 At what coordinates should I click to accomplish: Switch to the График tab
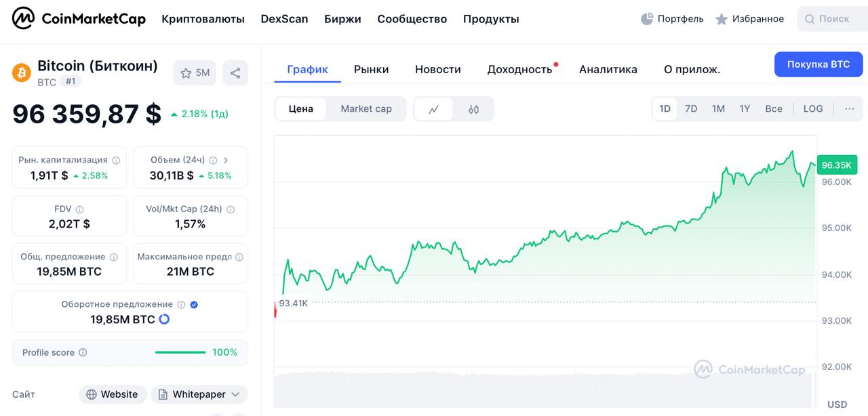[x=307, y=69]
